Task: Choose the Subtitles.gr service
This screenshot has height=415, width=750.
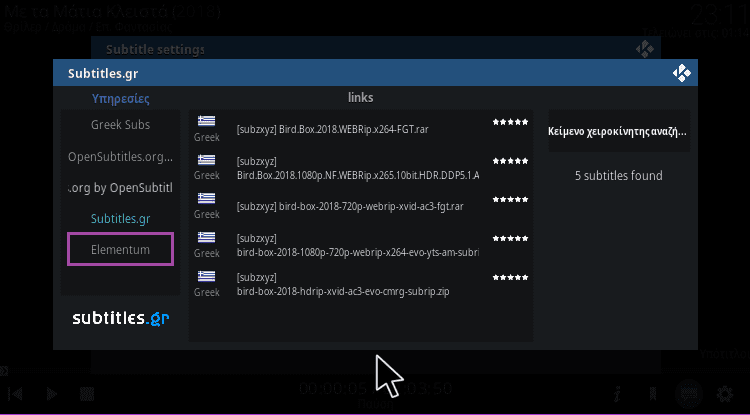Action: (x=121, y=219)
